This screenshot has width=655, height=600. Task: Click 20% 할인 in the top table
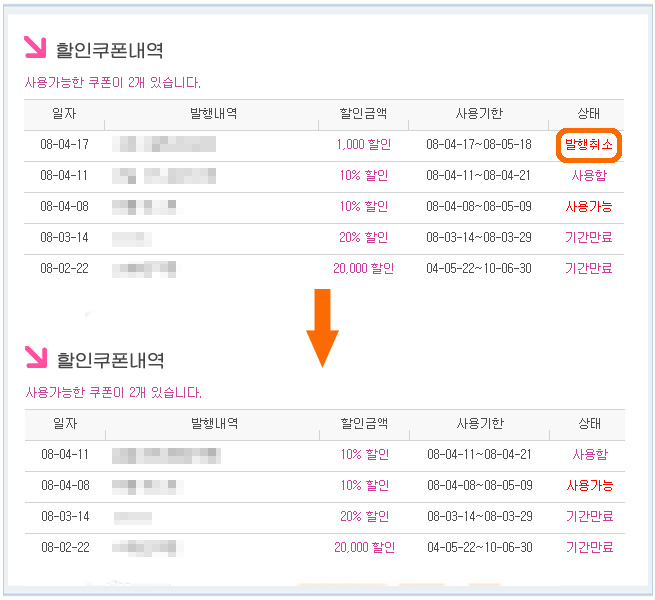(x=364, y=238)
